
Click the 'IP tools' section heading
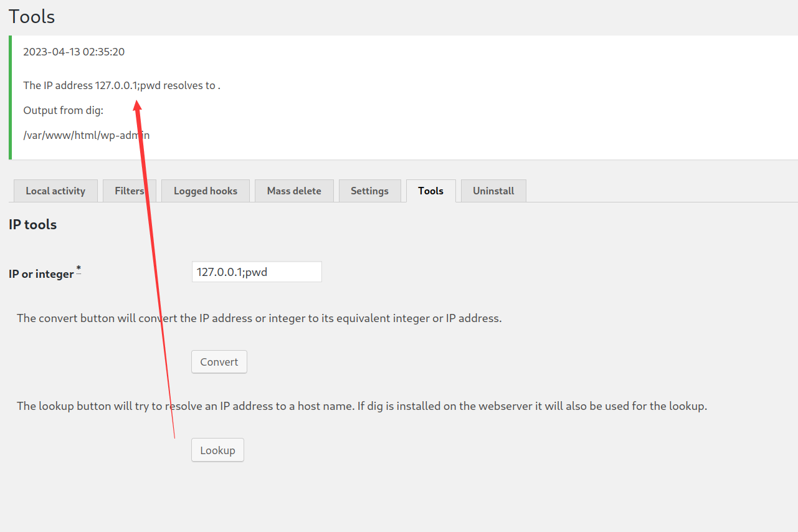(32, 225)
